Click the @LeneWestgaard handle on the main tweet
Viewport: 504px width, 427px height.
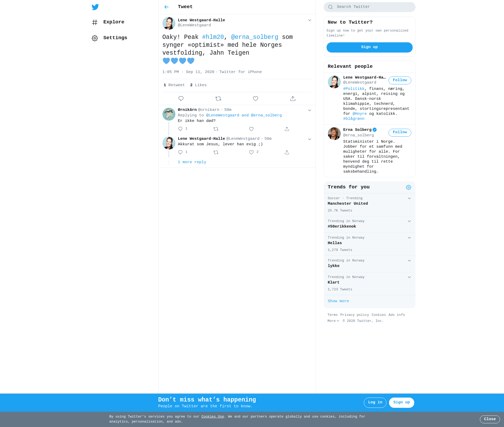194,25
